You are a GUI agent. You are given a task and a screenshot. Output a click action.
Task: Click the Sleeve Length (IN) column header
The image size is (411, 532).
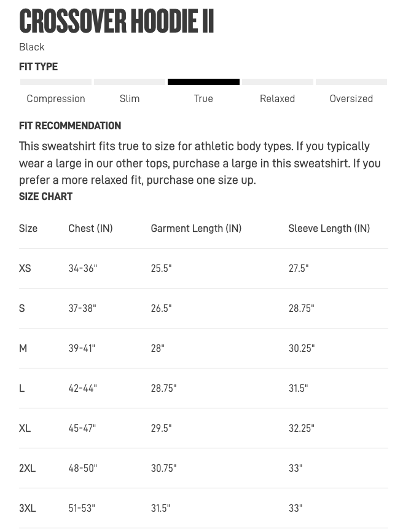pos(329,228)
